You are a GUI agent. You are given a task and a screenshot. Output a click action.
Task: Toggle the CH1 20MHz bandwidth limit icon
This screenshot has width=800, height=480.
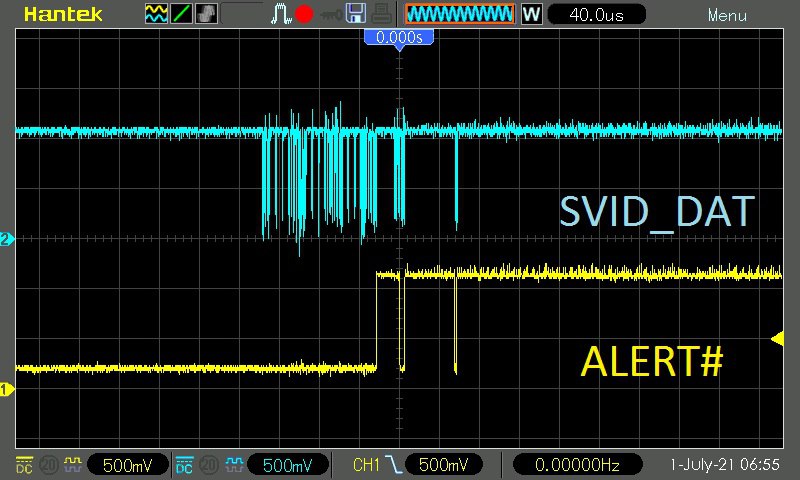(48, 465)
